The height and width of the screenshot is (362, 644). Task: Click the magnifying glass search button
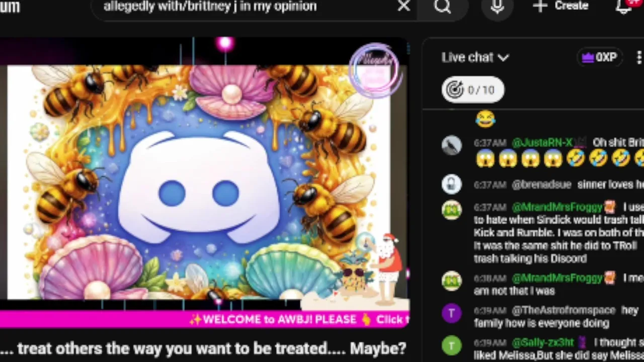click(x=443, y=6)
